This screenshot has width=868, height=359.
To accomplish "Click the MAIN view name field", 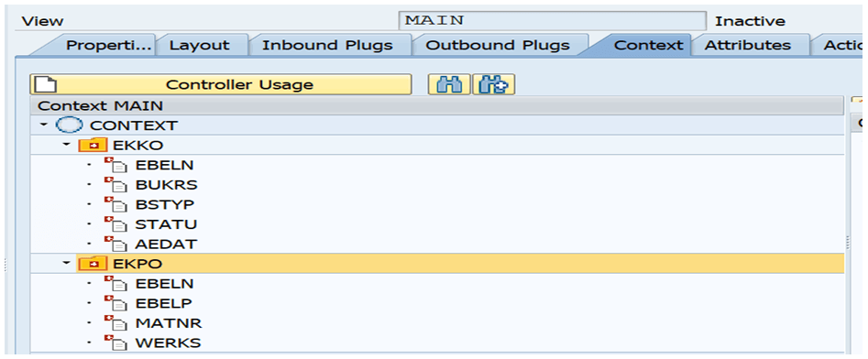I will (x=552, y=21).
